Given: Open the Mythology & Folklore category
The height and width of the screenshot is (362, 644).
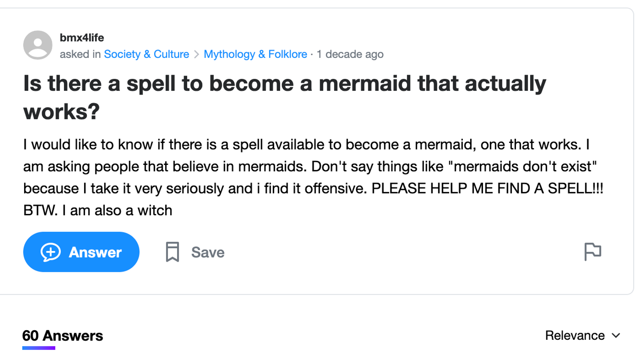Looking at the screenshot, I should tap(256, 54).
